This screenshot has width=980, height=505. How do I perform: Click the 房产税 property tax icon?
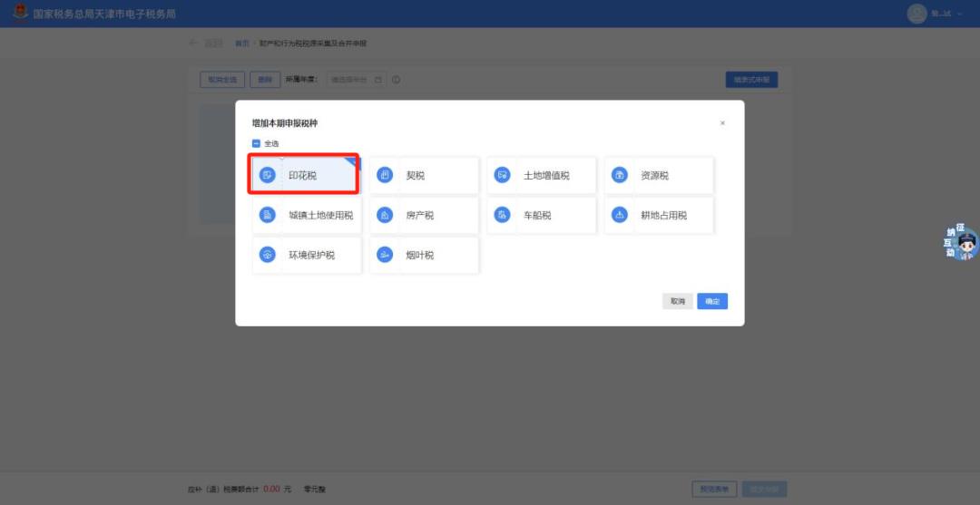click(x=385, y=215)
